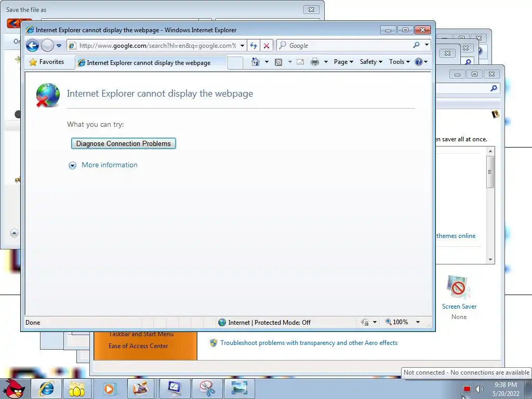Click the 100% zoom level button
Screen dimensions: 532x399
(x=396, y=322)
